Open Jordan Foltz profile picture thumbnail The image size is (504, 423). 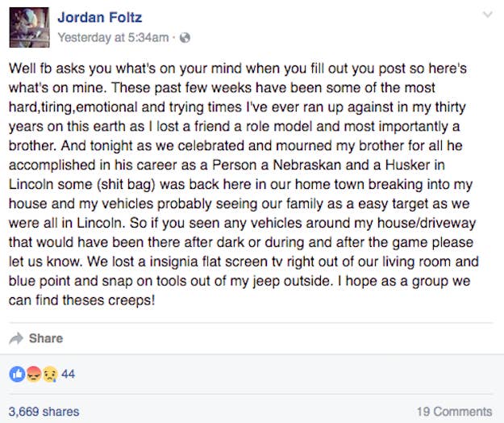pos(29,27)
